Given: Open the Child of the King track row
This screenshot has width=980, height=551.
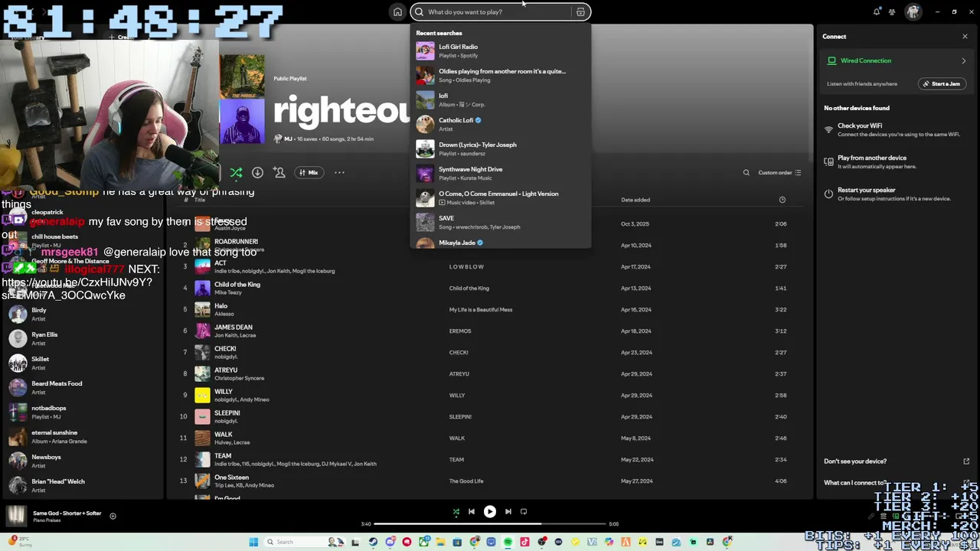Looking at the screenshot, I should click(x=490, y=288).
